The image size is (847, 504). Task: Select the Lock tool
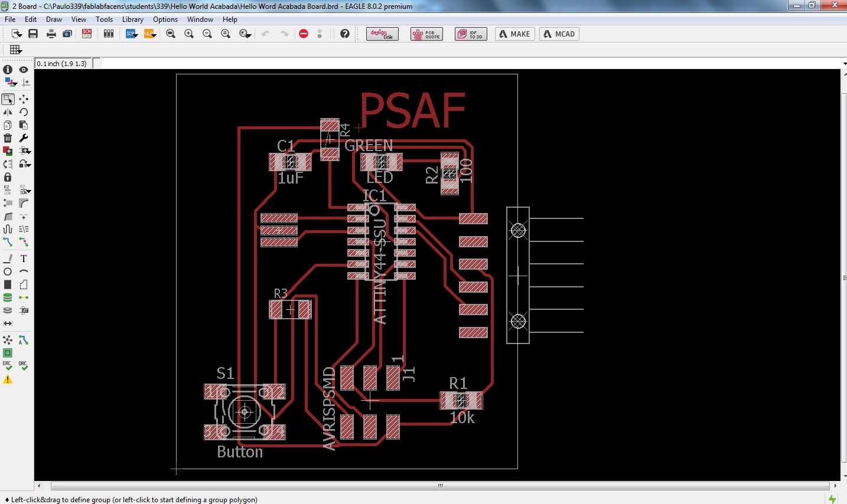pos(8,177)
